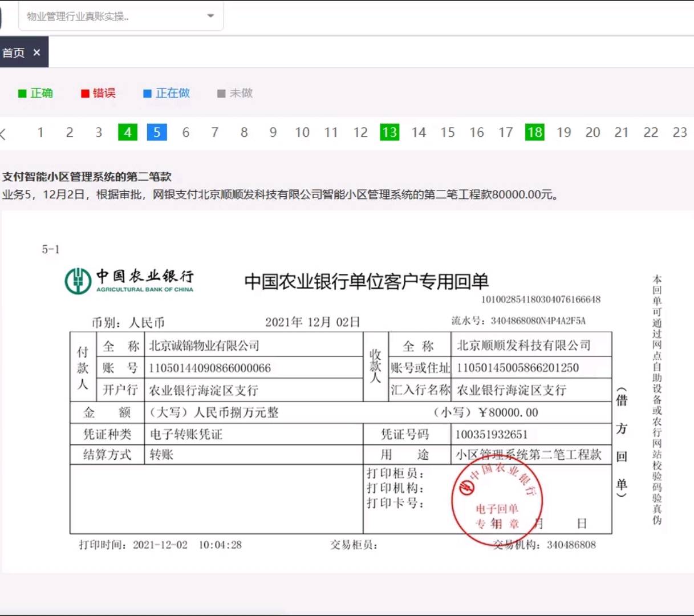Click payer name 北京诚锦物业有限公司

click(204, 346)
